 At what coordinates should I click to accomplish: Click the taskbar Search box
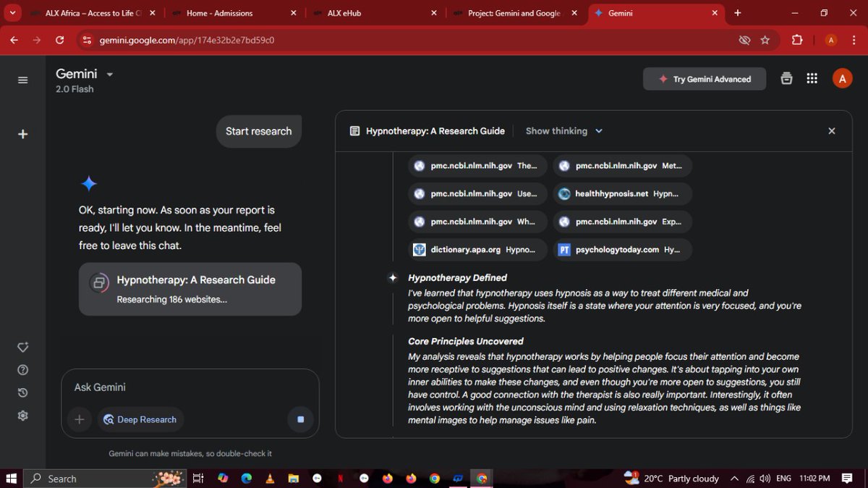click(x=105, y=478)
